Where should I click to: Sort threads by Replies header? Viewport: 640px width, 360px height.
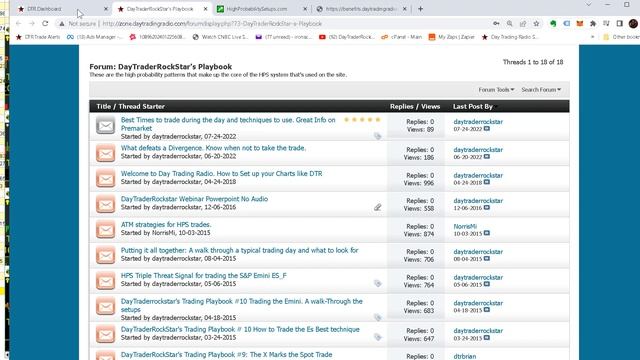pos(402,106)
